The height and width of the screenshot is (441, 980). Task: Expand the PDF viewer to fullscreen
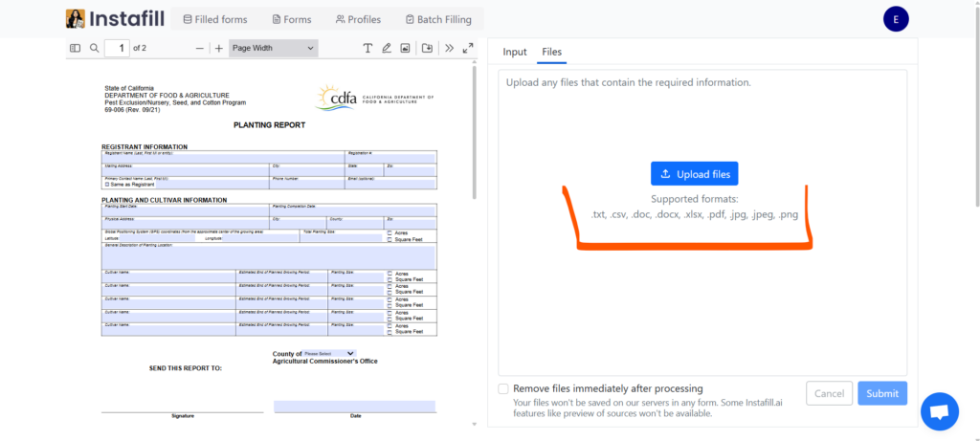pos(467,48)
